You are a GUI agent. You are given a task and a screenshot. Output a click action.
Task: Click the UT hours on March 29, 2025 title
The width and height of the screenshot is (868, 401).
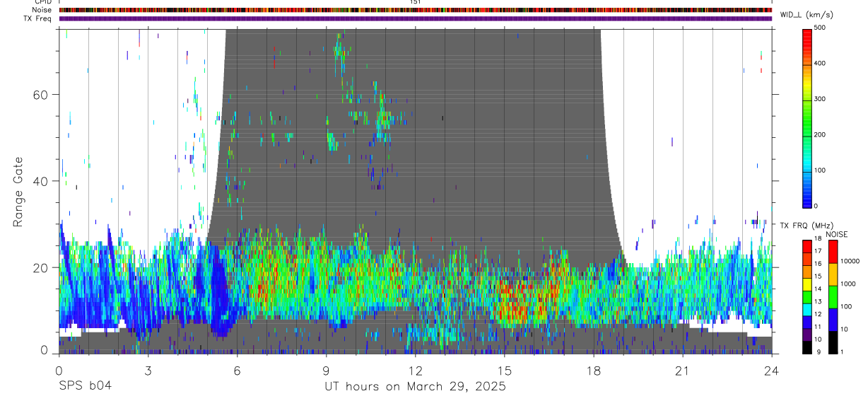415,386
